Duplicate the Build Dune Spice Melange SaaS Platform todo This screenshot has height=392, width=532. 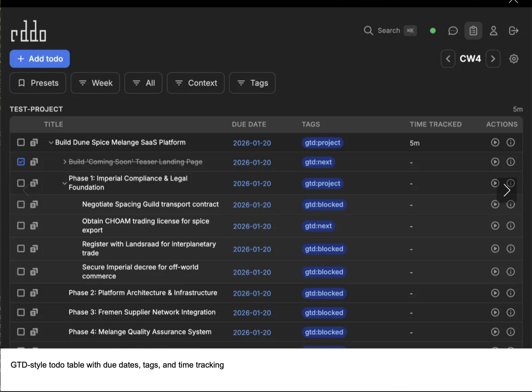point(34,142)
